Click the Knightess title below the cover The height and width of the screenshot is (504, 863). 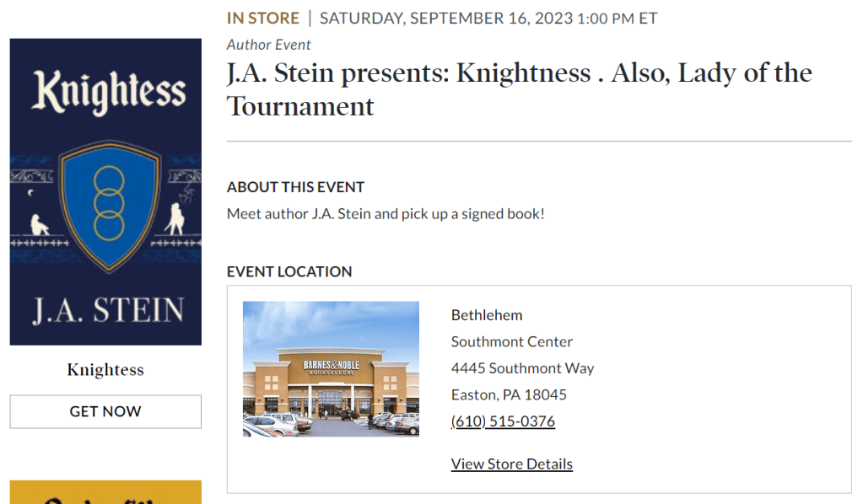point(105,370)
